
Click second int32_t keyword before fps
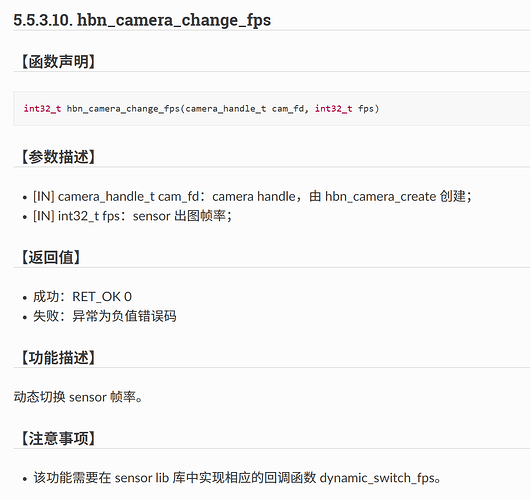coord(334,109)
